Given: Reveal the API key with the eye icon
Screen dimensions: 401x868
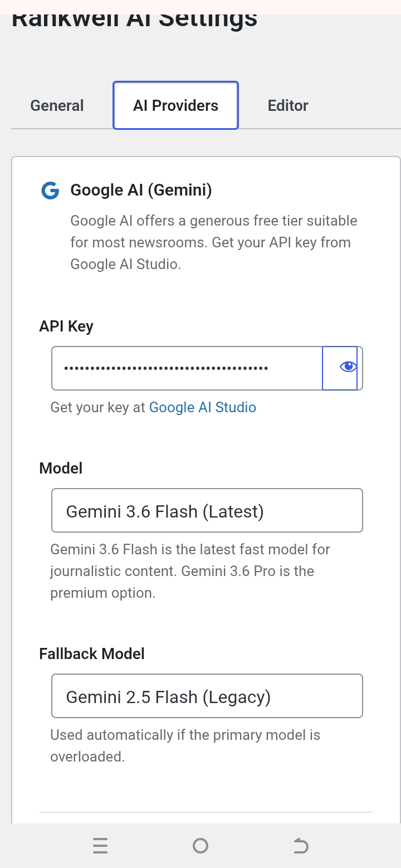Looking at the screenshot, I should coord(340,368).
